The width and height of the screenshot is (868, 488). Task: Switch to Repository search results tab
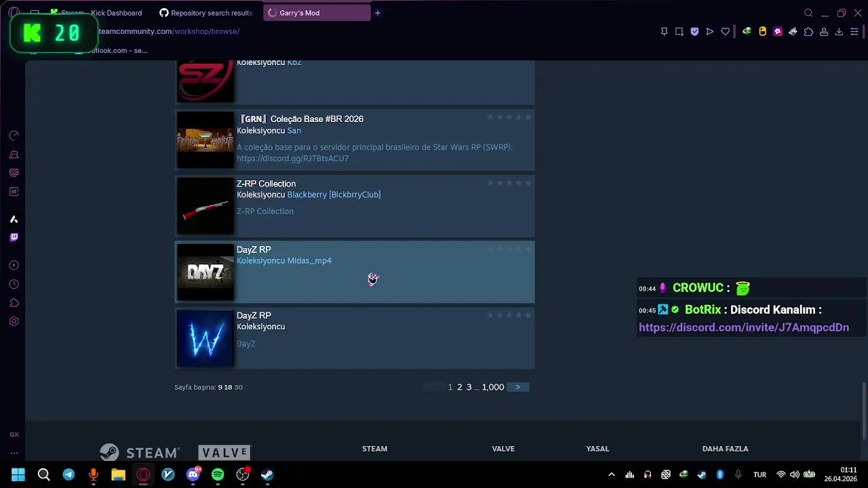tap(205, 13)
